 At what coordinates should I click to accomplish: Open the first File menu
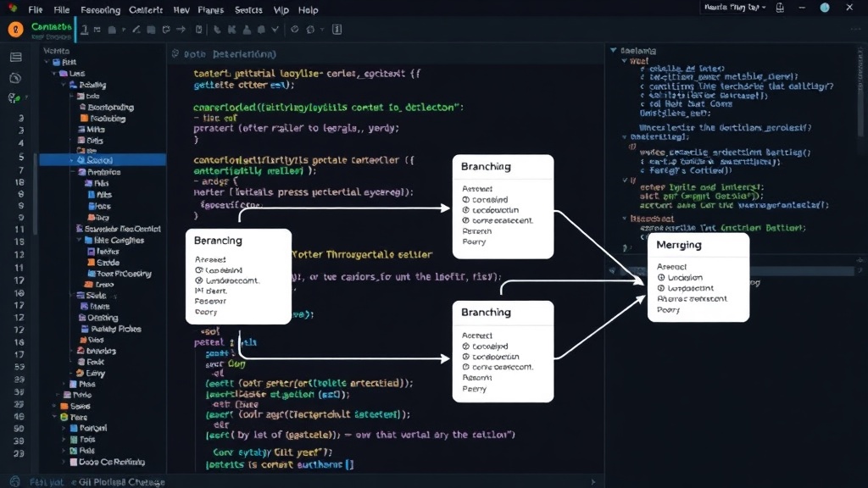click(36, 10)
